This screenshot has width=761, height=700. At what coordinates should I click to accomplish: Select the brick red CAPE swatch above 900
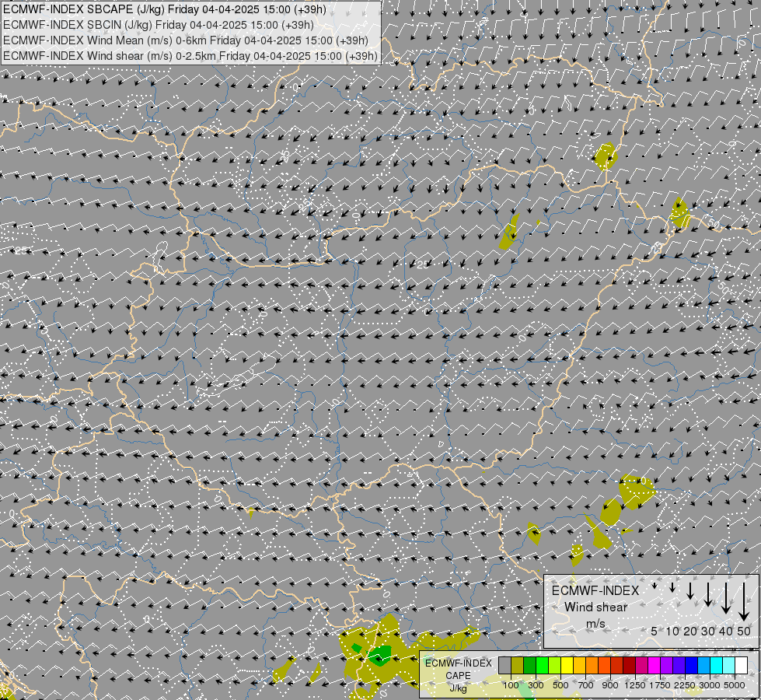(617, 665)
